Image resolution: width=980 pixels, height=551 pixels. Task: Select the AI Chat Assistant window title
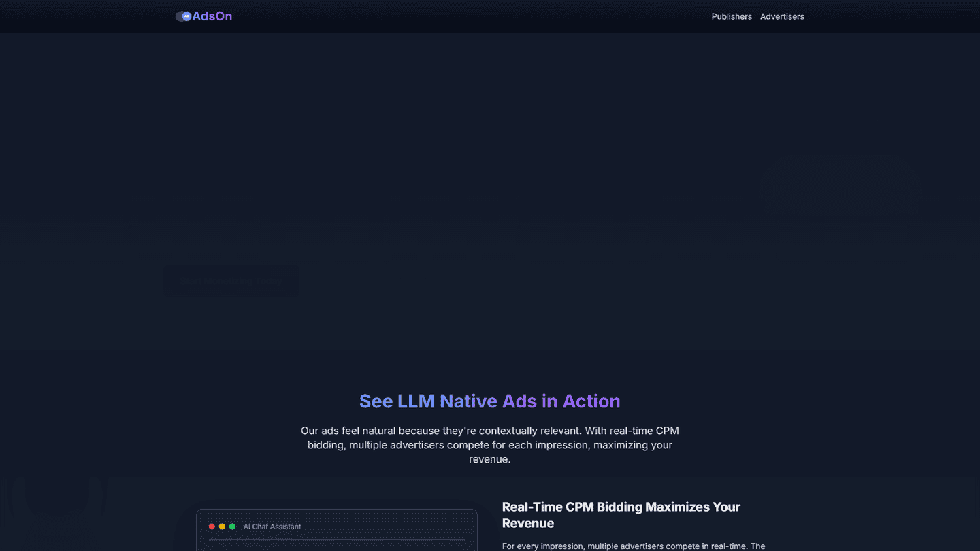click(272, 527)
